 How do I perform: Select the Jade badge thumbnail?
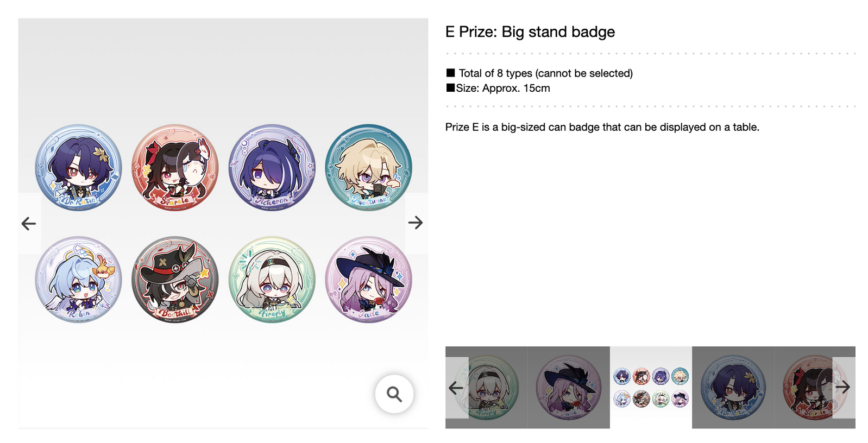[x=568, y=387]
